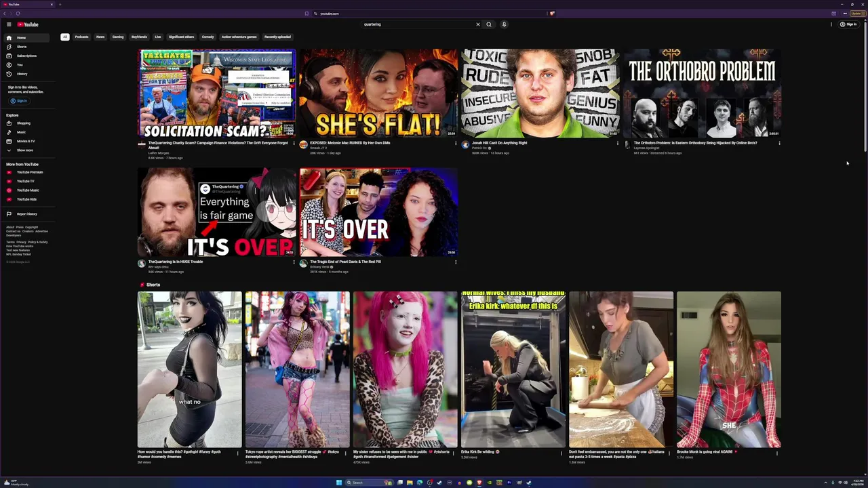Screen dimensions: 868x488
Task: Open YouTube Kids link
Action: point(26,199)
